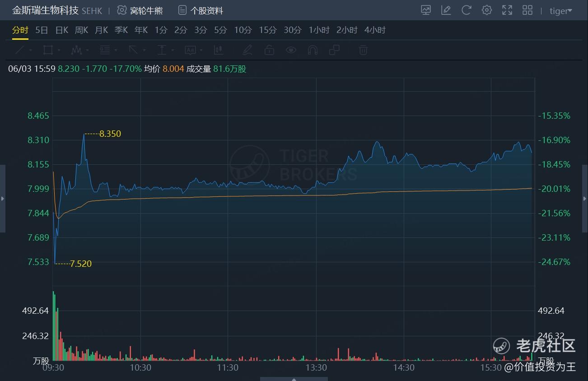Select the 分时 intraday tab
Image resolution: width=588 pixels, height=381 pixels.
tap(20, 30)
